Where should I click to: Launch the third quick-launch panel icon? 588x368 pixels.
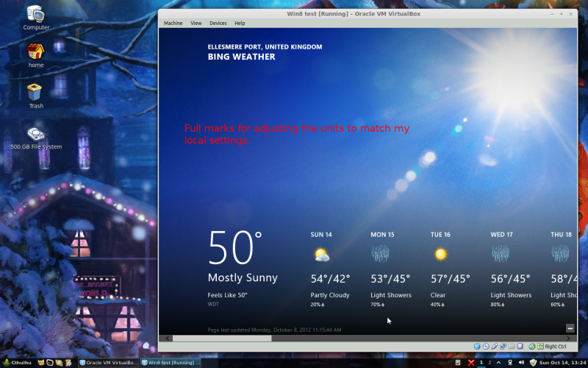click(59, 363)
